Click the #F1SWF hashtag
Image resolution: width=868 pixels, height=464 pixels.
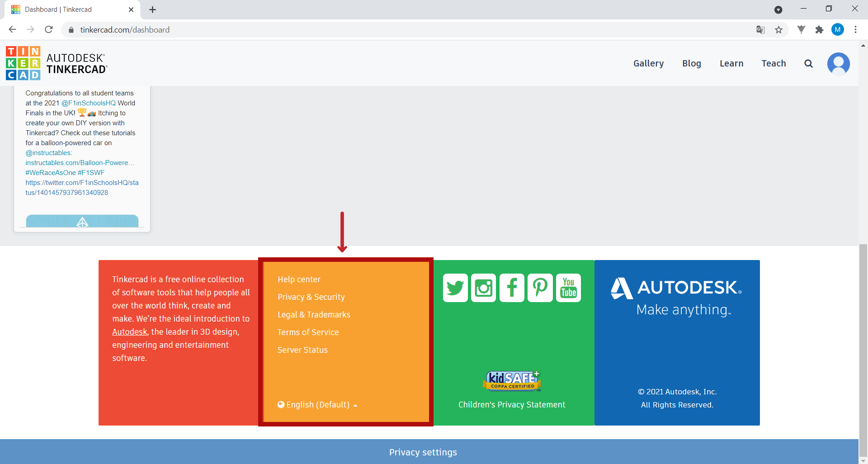click(91, 173)
